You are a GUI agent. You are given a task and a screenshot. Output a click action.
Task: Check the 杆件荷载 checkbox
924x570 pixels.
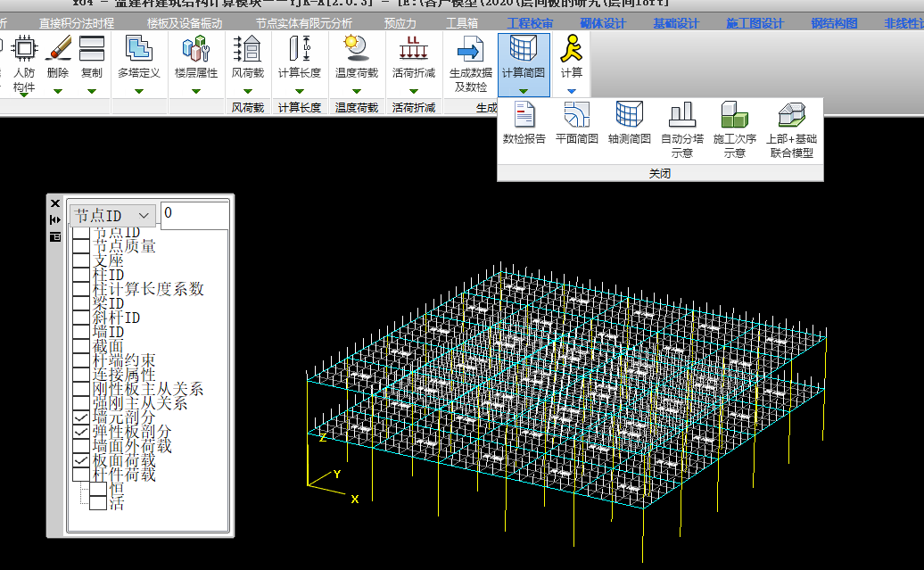pos(81,475)
